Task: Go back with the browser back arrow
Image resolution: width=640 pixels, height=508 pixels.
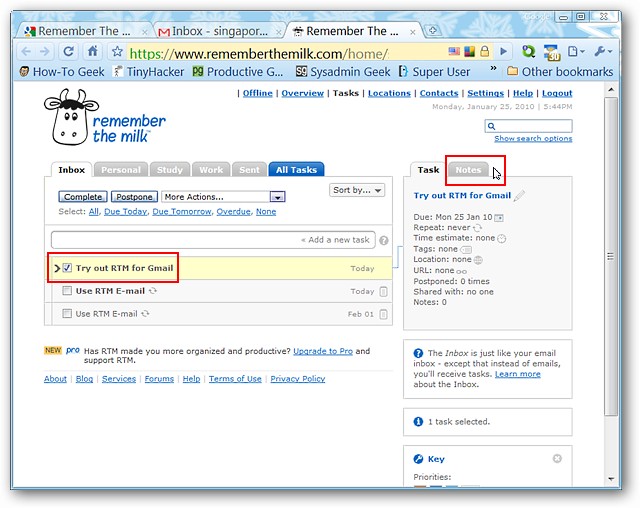Action: (x=26, y=51)
